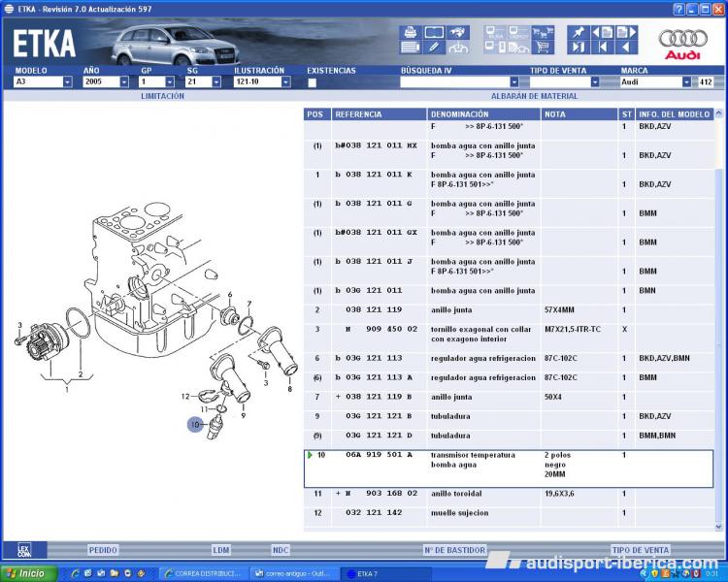Click the single back arrow icon
Image resolution: width=728 pixels, height=582 pixels.
(x=626, y=48)
